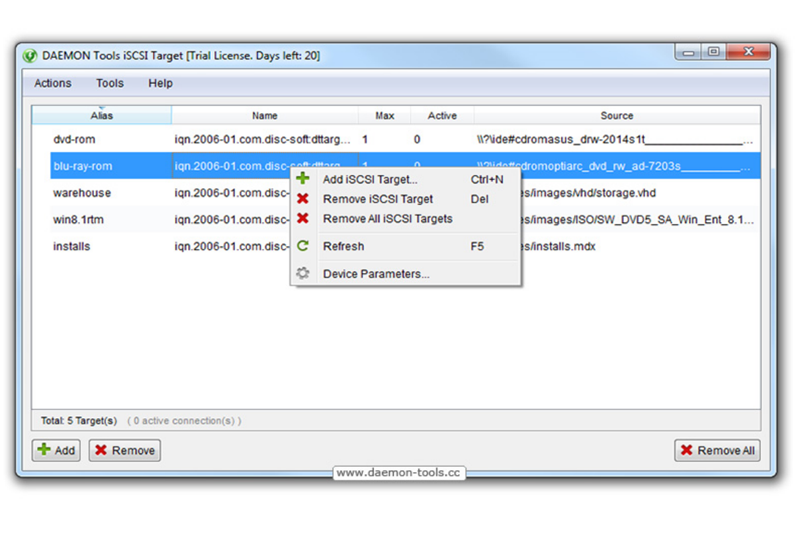Minimize the DAEMON Tools window
The height and width of the screenshot is (533, 800).
click(688, 52)
